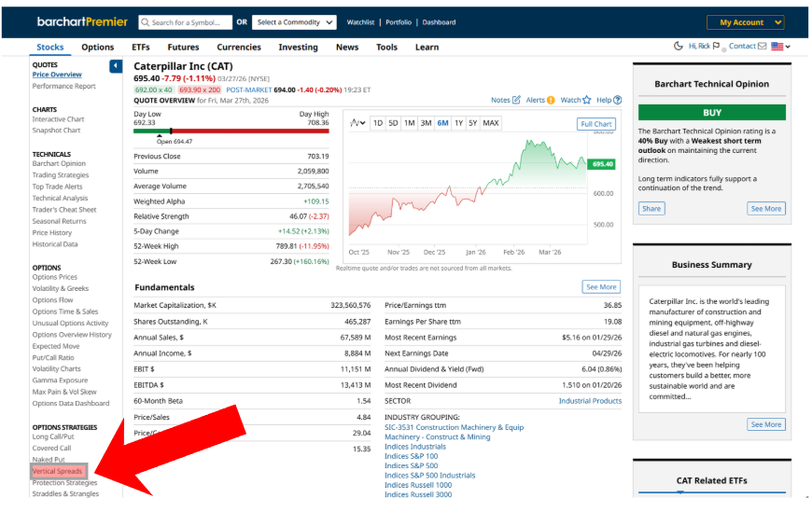
Task: Select the 3M chart range
Action: tap(426, 123)
